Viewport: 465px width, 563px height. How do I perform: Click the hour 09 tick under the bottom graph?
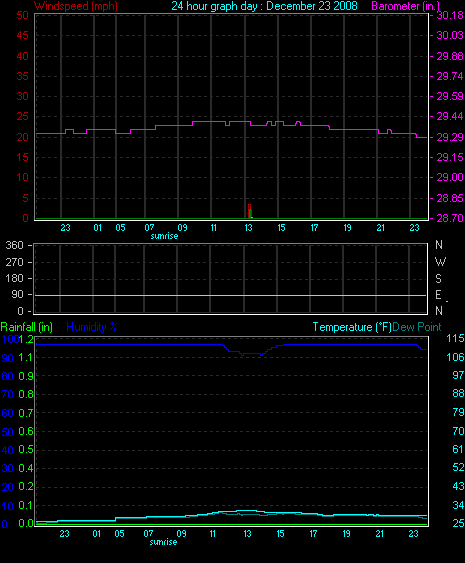(181, 534)
